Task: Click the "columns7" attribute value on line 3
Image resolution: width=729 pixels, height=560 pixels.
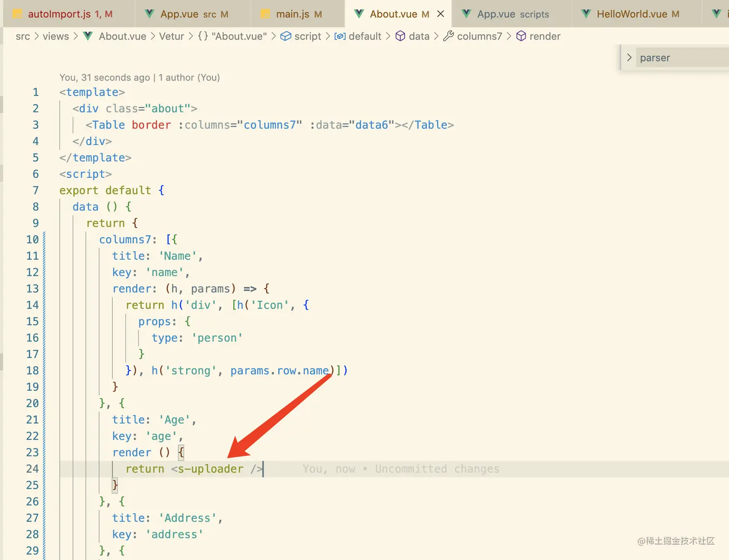Action: [x=270, y=125]
